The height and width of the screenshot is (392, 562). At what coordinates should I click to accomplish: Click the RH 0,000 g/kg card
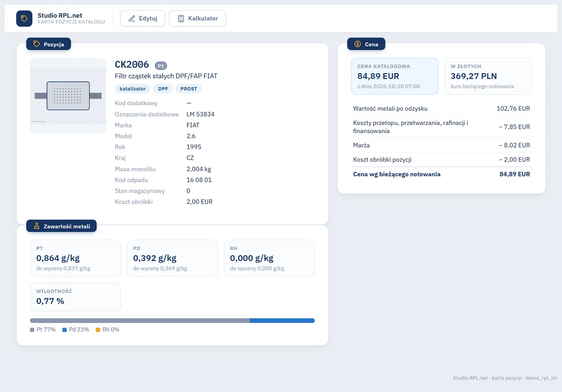click(x=269, y=258)
